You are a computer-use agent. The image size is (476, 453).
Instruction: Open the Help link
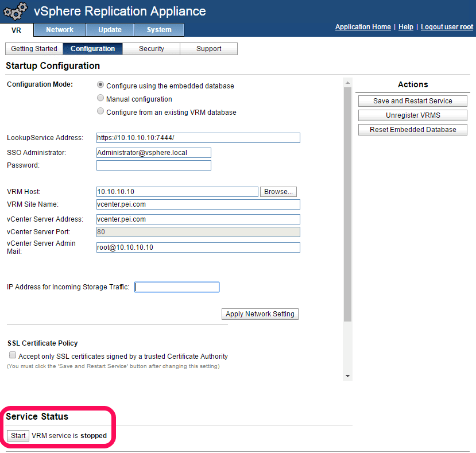click(406, 27)
